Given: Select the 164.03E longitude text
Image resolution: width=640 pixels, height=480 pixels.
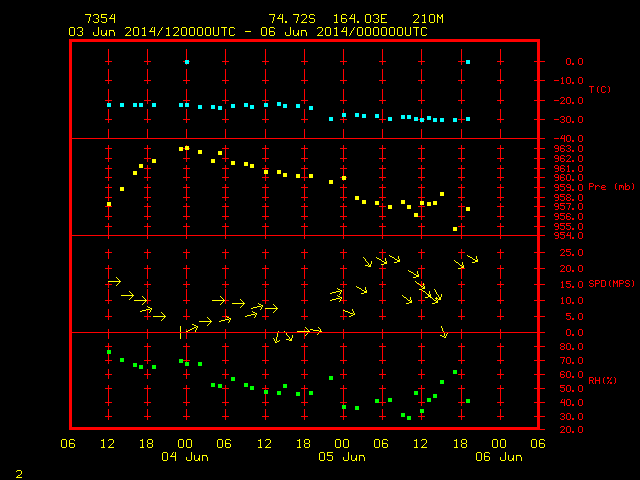Looking at the screenshot, I should pos(360,19).
